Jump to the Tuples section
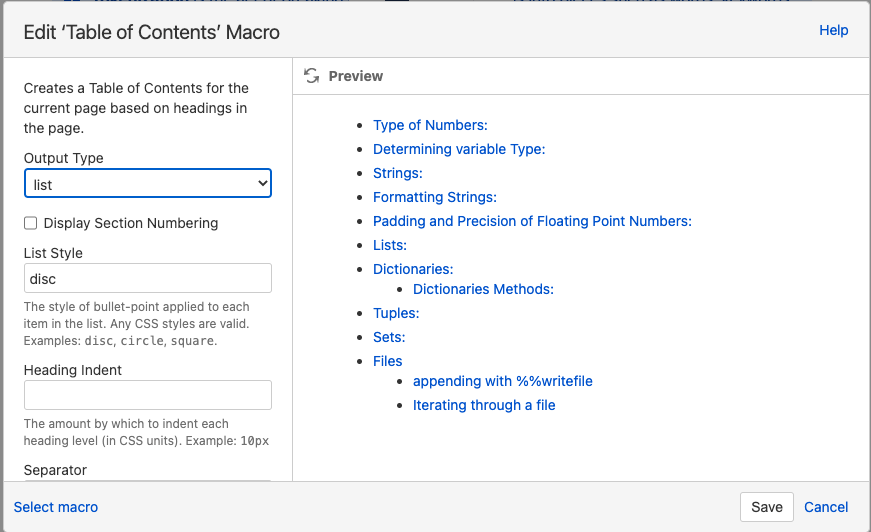Image resolution: width=871 pixels, height=532 pixels. click(x=396, y=313)
